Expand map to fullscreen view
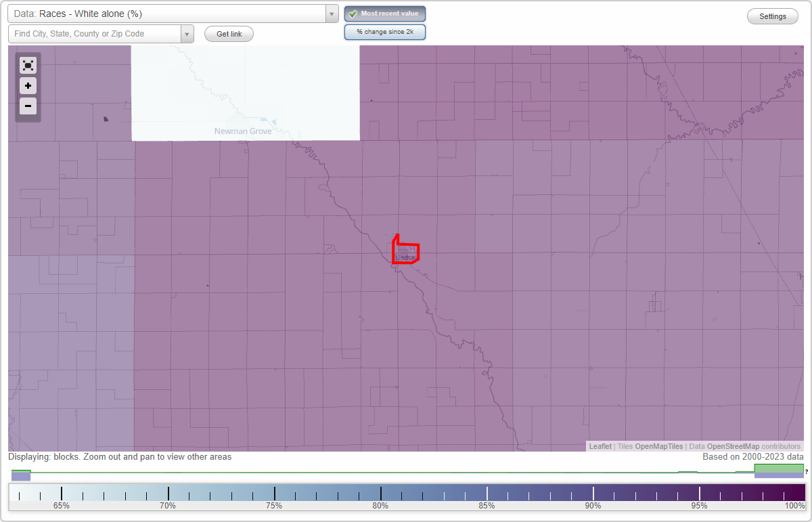The width and height of the screenshot is (812, 522). point(28,65)
